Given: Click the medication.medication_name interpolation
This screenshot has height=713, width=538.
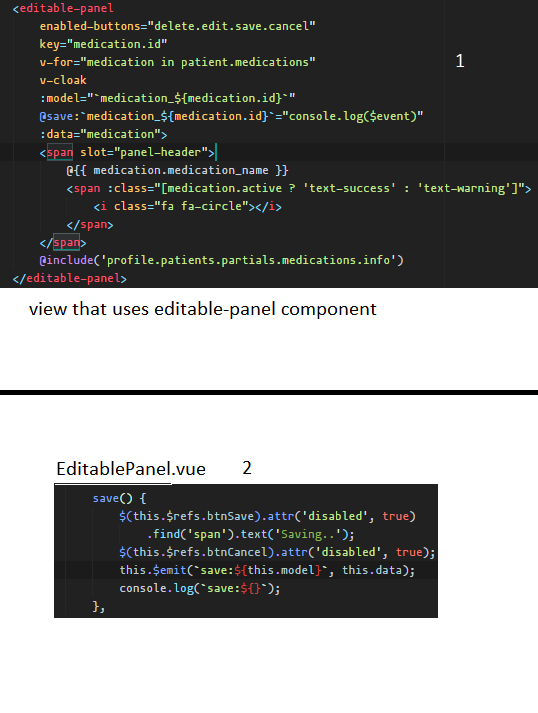Looking at the screenshot, I should tap(177, 170).
